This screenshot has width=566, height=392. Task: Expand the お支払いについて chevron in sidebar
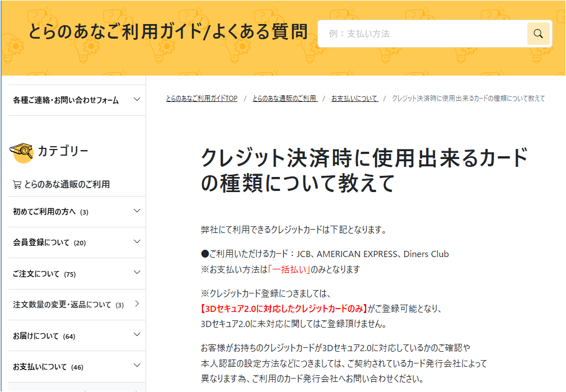click(x=137, y=366)
